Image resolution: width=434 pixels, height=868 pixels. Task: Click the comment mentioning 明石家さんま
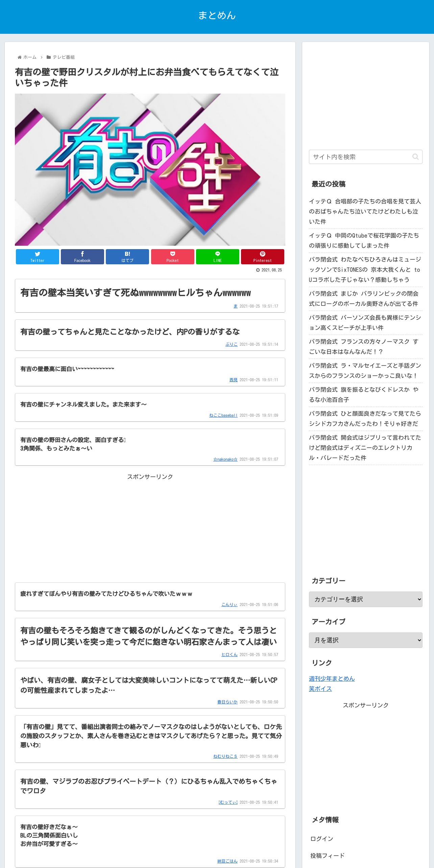149,636
